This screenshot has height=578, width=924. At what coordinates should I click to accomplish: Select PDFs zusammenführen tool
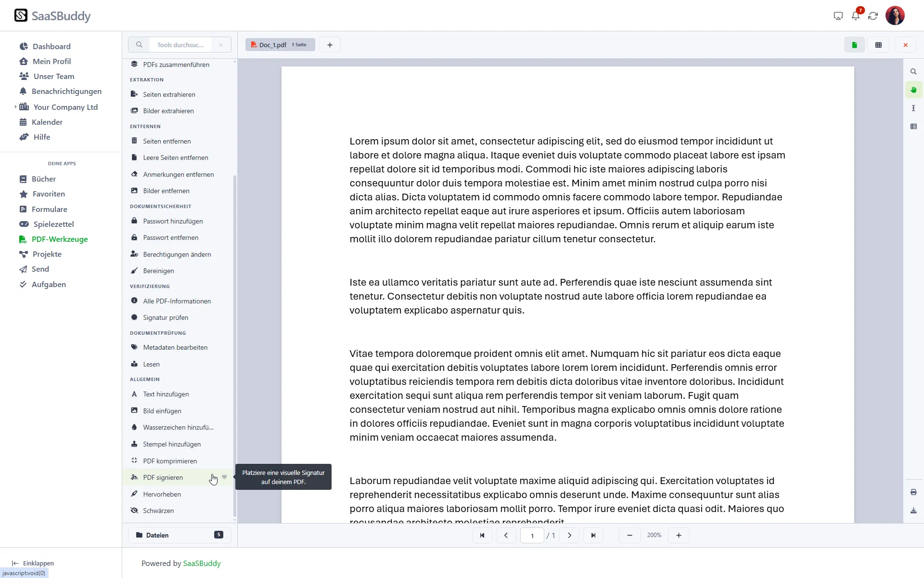[x=179, y=65]
